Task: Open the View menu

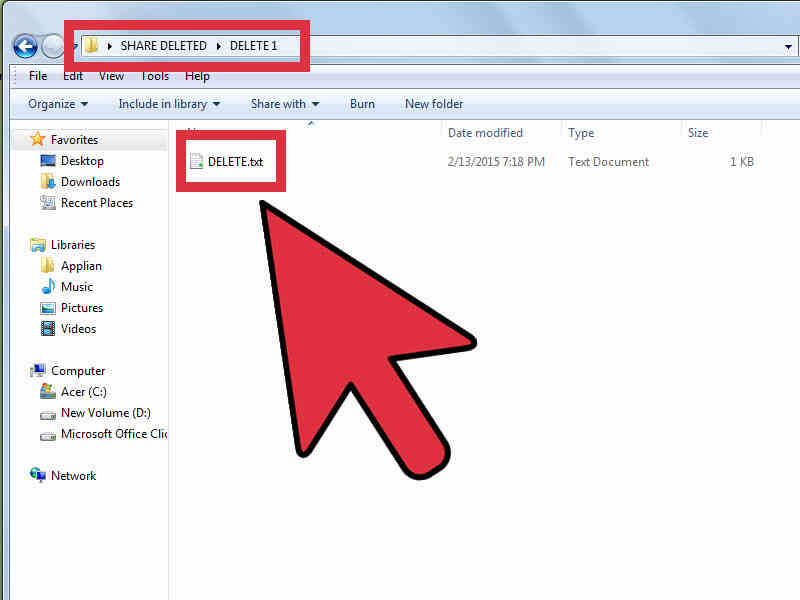Action: tap(111, 75)
